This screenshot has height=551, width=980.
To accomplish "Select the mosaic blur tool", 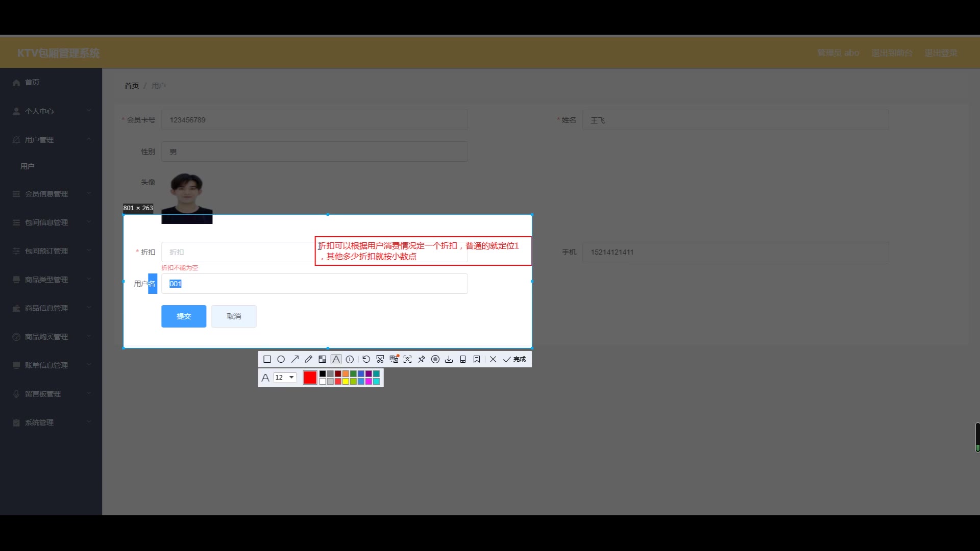I will pos(322,359).
